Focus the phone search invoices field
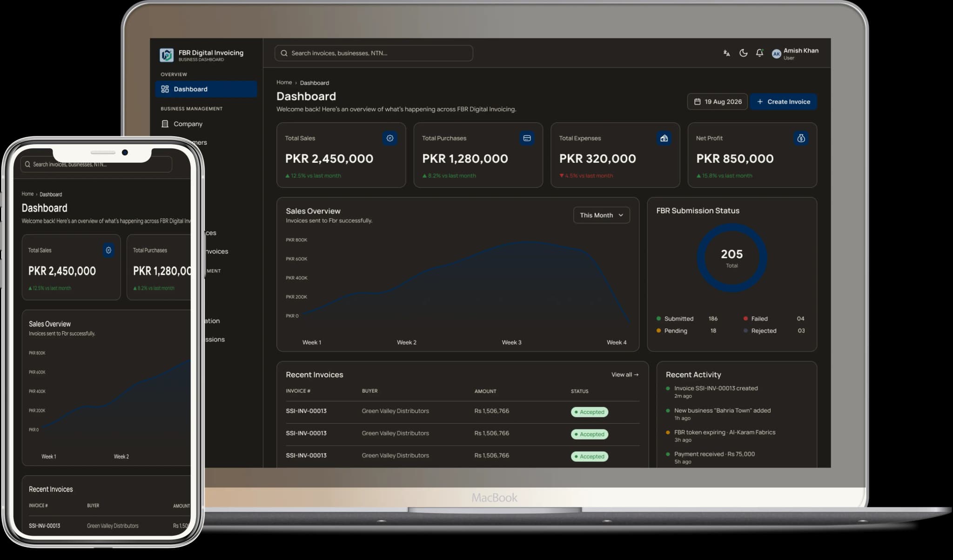This screenshot has height=560, width=953. [96, 164]
